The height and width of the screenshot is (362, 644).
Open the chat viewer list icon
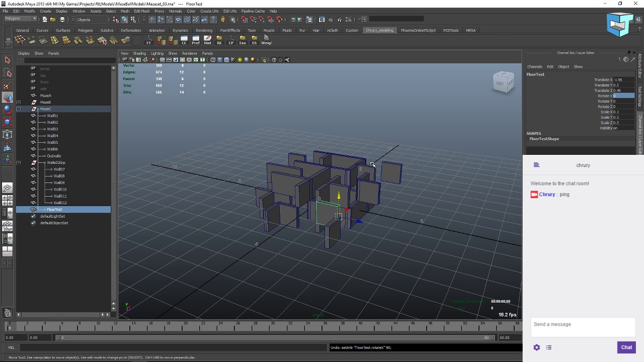[549, 347]
